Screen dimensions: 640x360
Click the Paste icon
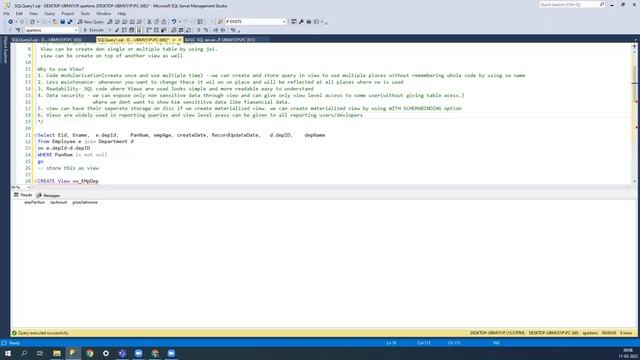(164, 22)
